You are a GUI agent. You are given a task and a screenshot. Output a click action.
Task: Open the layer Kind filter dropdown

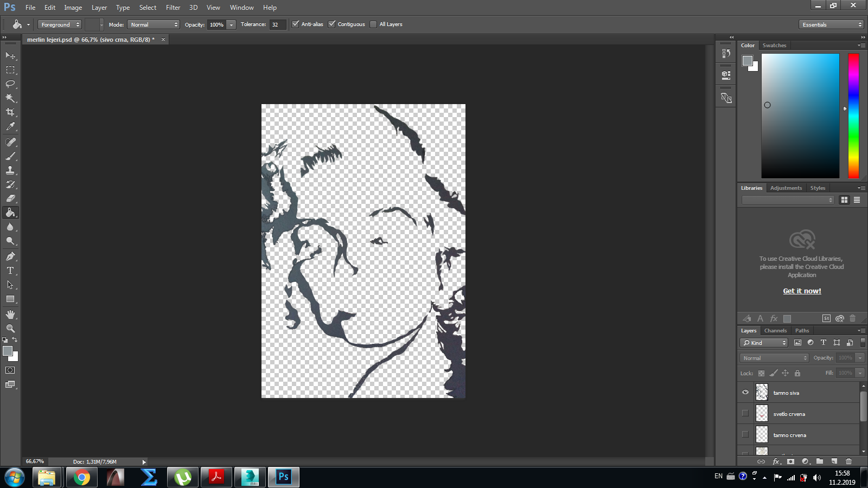coord(764,343)
